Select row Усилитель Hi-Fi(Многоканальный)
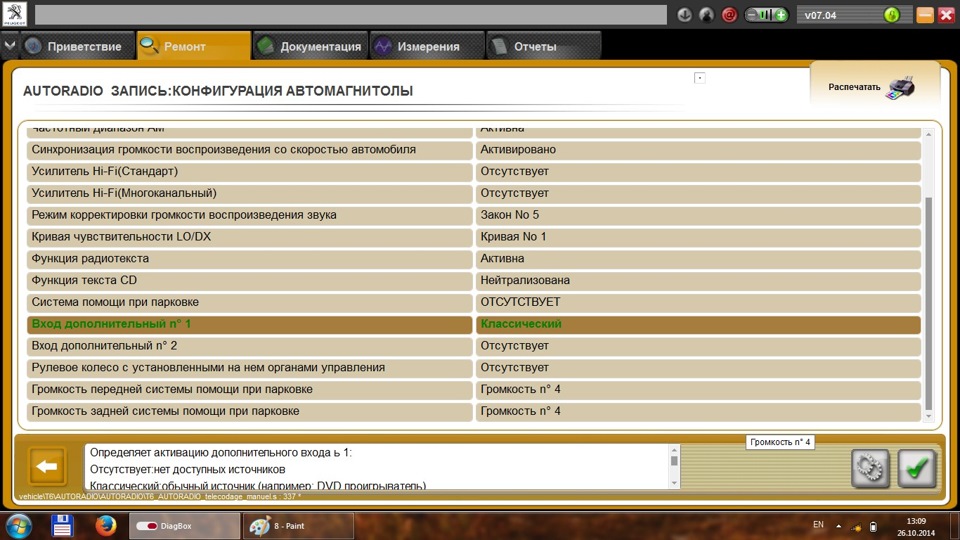 point(249,193)
